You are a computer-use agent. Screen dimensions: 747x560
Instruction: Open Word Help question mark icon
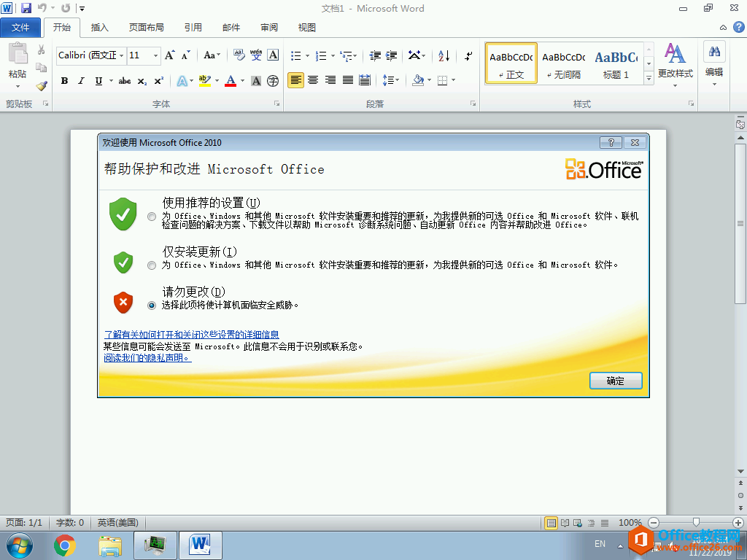point(738,27)
